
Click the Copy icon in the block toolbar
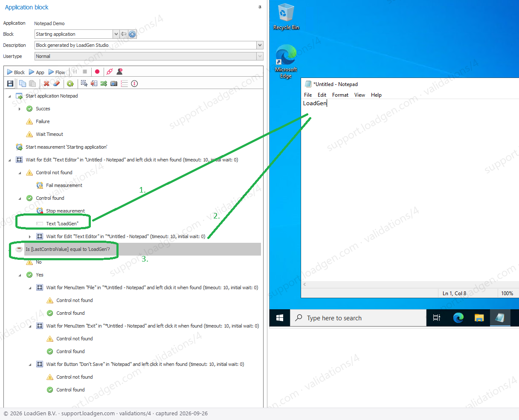coord(23,83)
